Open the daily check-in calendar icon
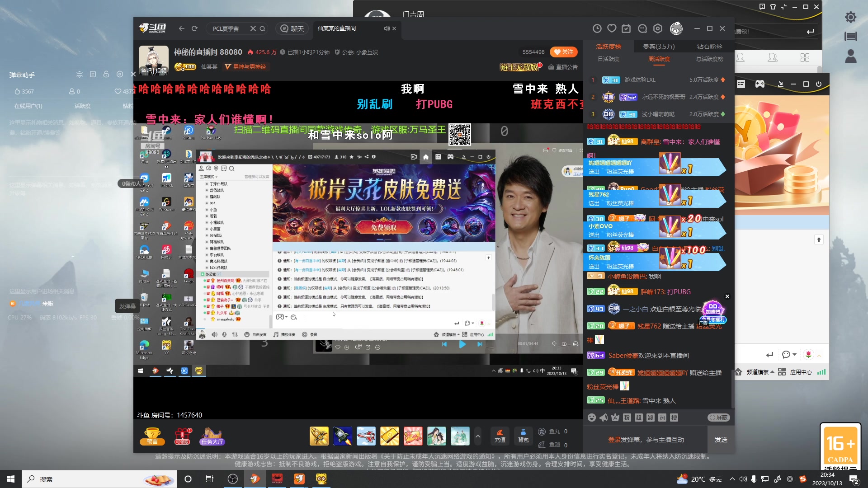The height and width of the screenshot is (488, 868). pyautogui.click(x=626, y=28)
